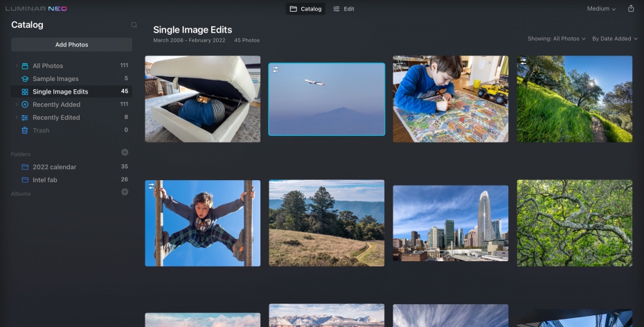Click the Sample Images graduation cap icon
The image size is (644, 327).
pyautogui.click(x=25, y=79)
